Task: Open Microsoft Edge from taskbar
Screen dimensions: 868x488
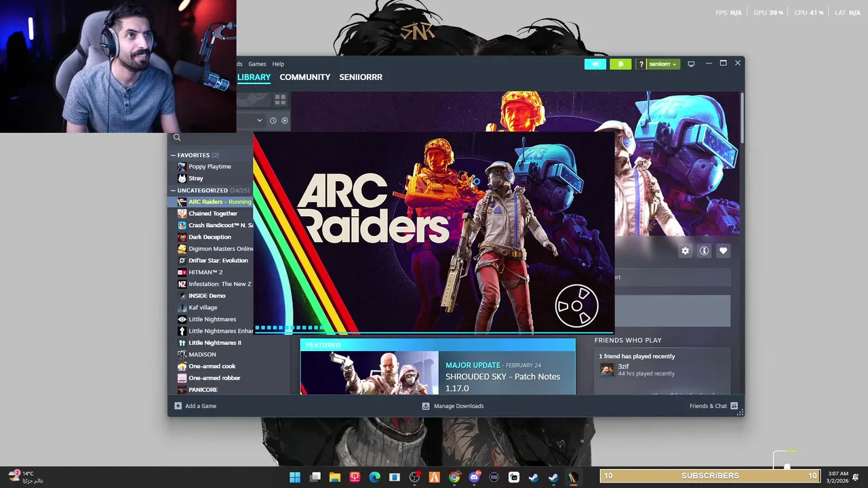Action: pos(375,477)
